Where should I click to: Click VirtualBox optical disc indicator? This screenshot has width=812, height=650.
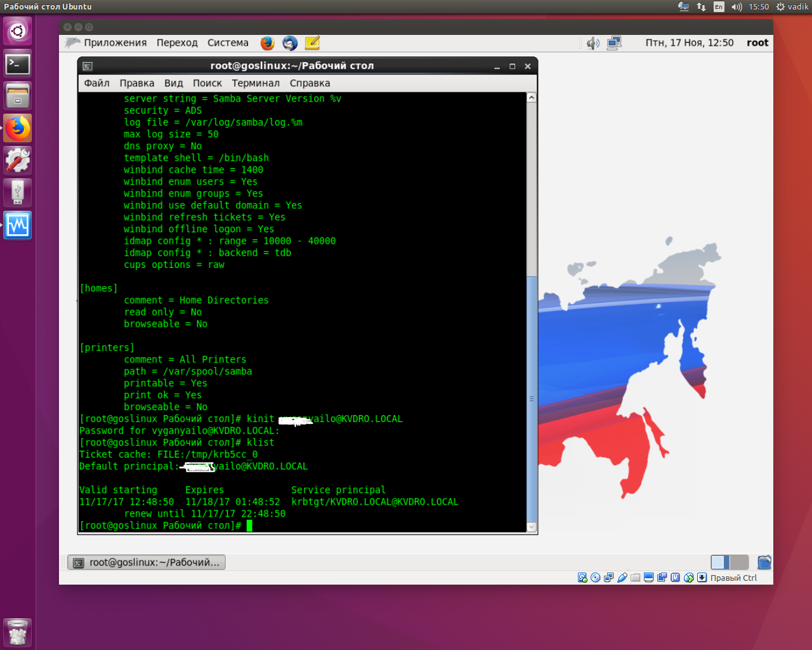coord(595,578)
